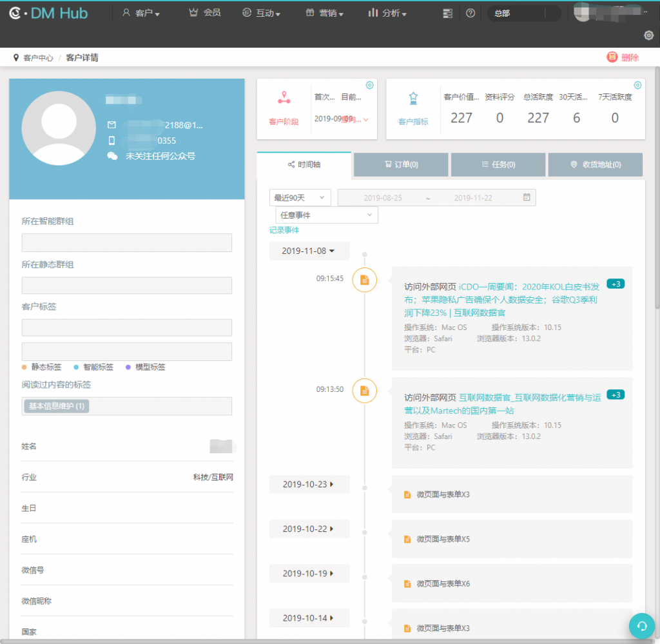Click the calendar icon in date range
The width and height of the screenshot is (660, 644).
pos(527,197)
